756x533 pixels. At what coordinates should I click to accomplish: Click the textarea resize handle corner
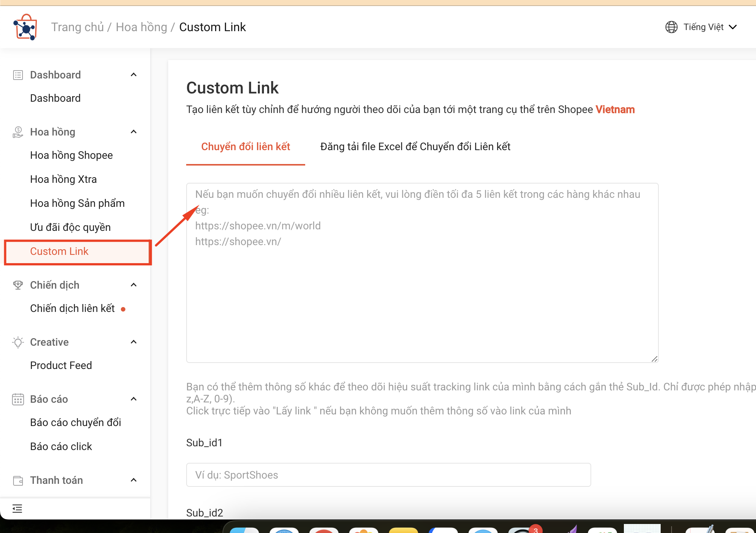pyautogui.click(x=654, y=359)
